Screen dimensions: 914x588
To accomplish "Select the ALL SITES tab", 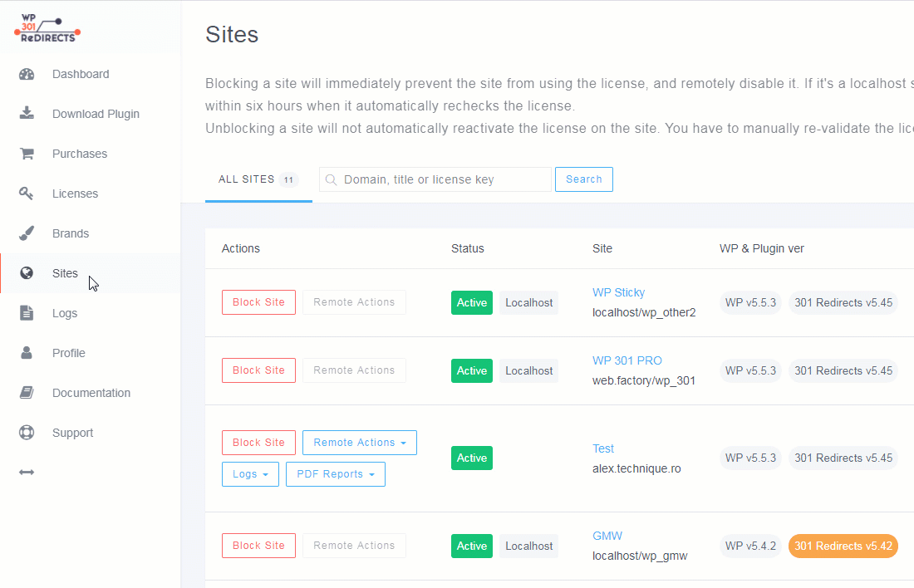I will click(x=258, y=180).
